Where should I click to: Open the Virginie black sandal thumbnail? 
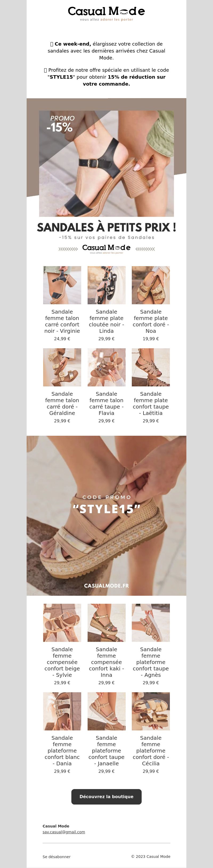click(x=62, y=285)
